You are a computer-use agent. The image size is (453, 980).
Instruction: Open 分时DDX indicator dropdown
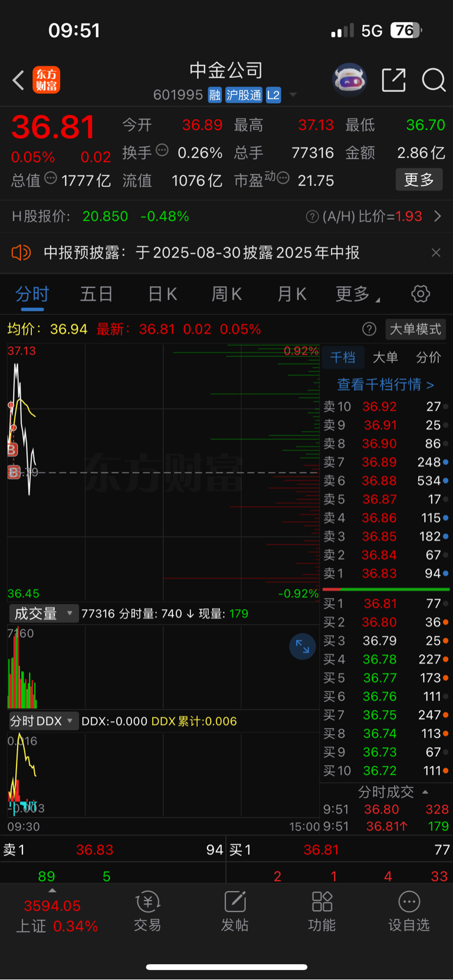[x=44, y=721]
